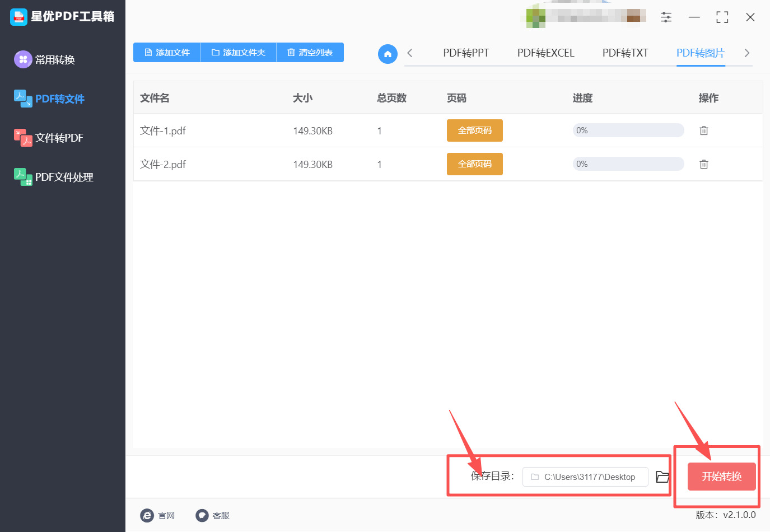Viewport: 770px width, 532px height.
Task: Click the progress bar of 文件-2.pdf
Action: (628, 164)
